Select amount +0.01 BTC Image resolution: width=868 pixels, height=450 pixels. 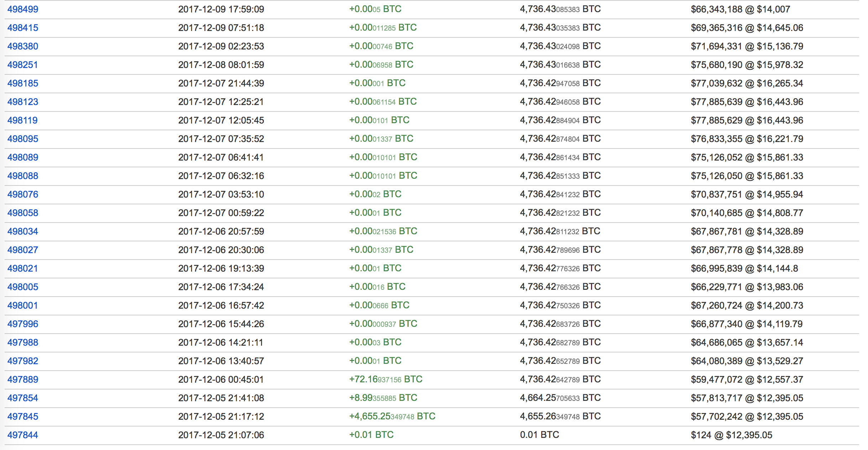click(371, 435)
